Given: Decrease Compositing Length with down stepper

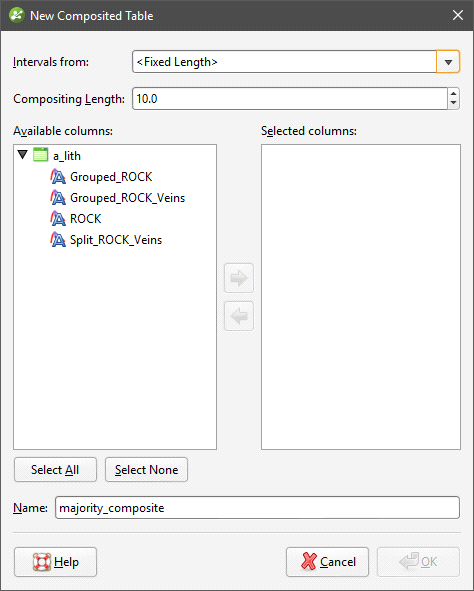Looking at the screenshot, I should coord(454,104).
